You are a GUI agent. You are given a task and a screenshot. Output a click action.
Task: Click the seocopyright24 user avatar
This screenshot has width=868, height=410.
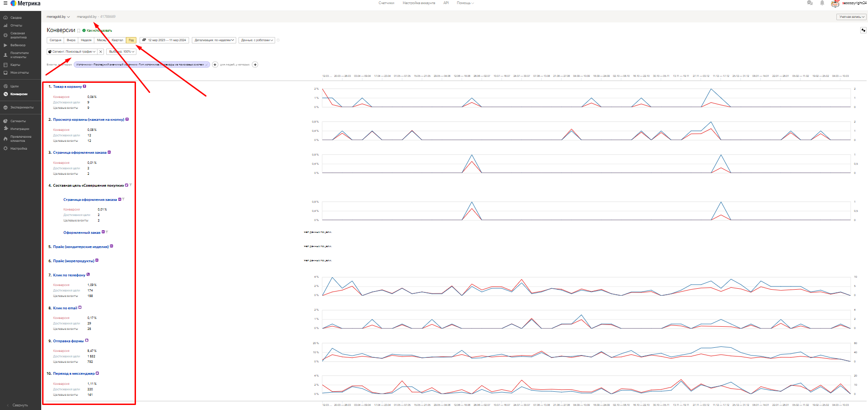835,4
